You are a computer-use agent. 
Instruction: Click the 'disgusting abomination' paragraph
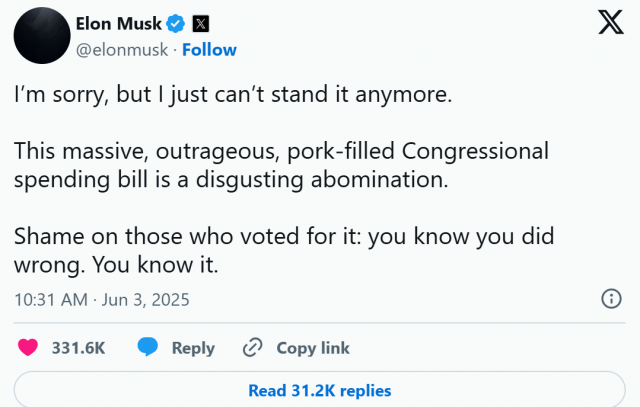281,165
